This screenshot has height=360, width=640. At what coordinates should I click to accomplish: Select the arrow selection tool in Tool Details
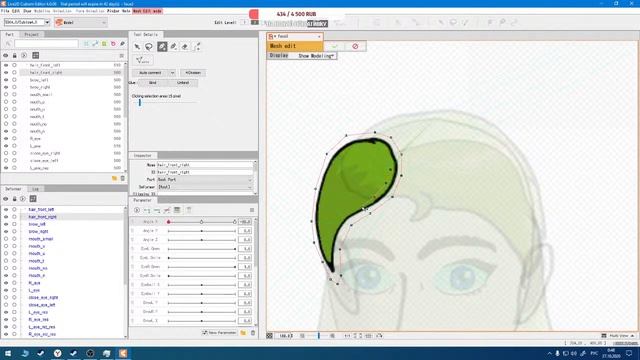point(137,47)
